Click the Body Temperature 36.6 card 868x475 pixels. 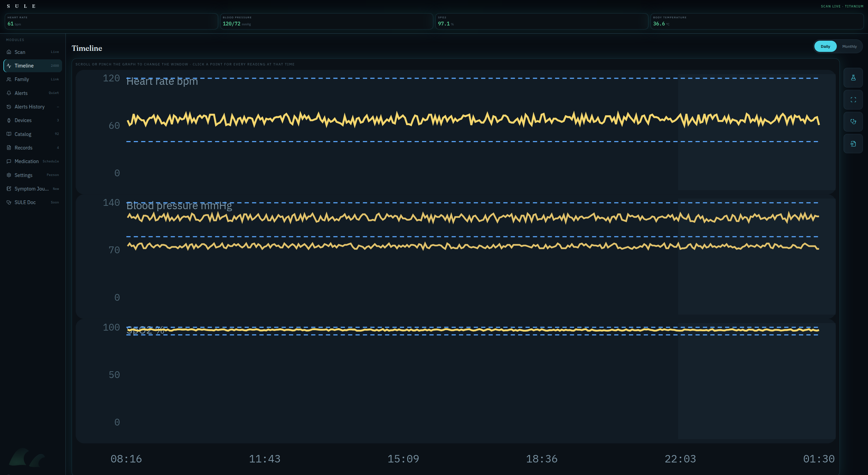tap(757, 21)
